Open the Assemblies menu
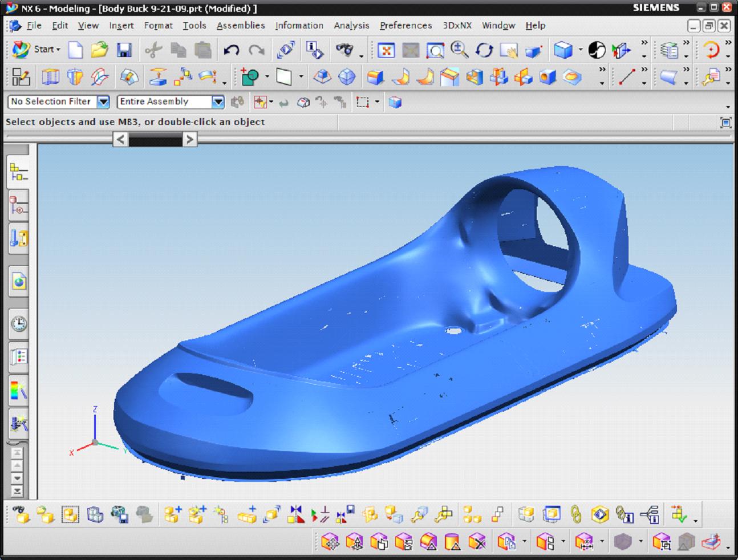Viewport: 738px width, 560px height. [x=241, y=26]
